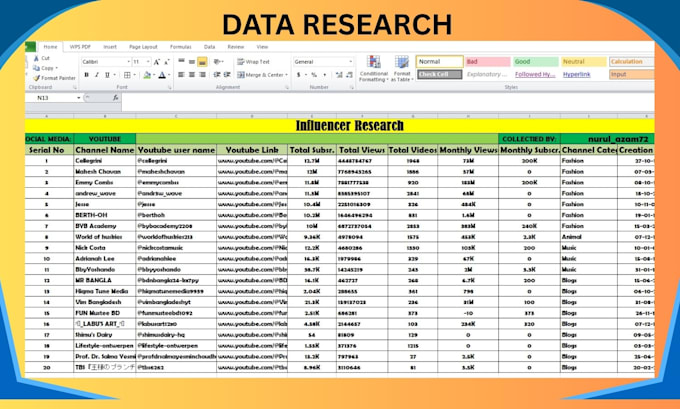Viewport: 680px width, 409px height.
Task: Toggle Wrap Text
Action: pyautogui.click(x=253, y=62)
